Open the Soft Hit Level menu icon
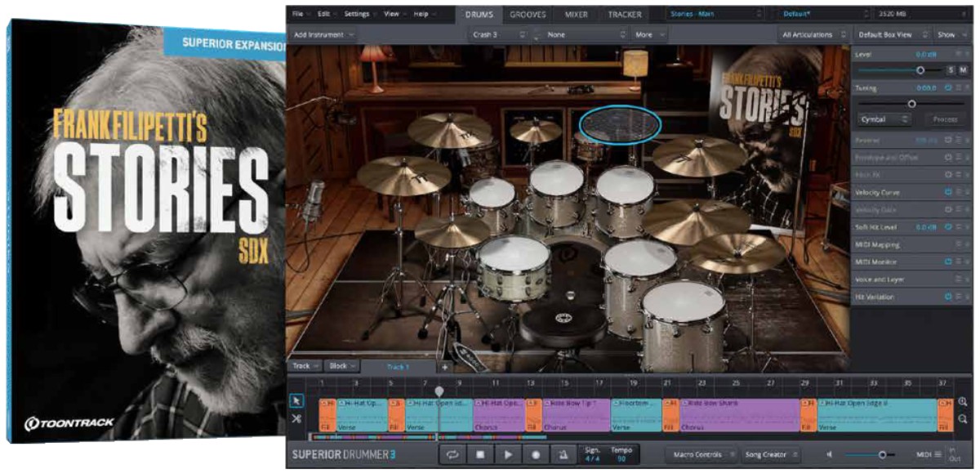The image size is (980, 474). pyautogui.click(x=957, y=227)
